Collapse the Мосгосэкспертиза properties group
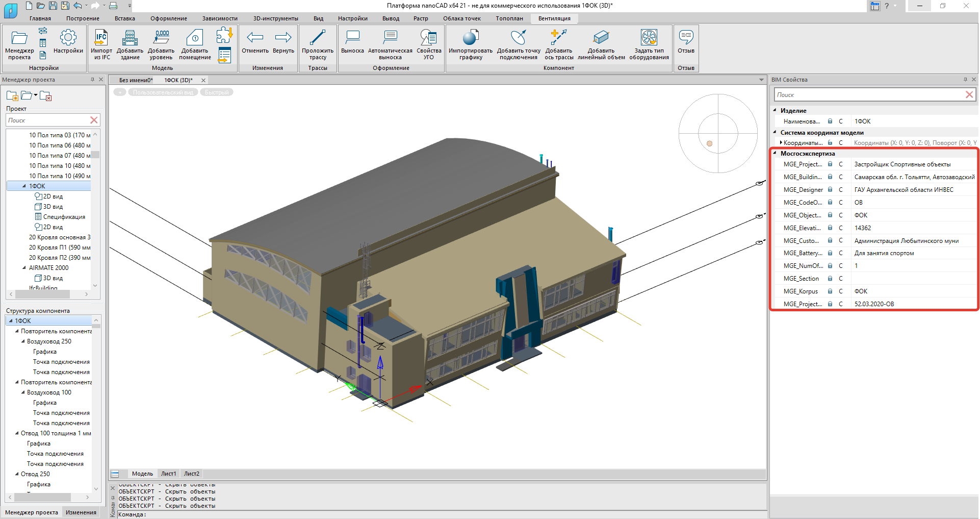Viewport: 980px width, 519px height. coord(775,153)
